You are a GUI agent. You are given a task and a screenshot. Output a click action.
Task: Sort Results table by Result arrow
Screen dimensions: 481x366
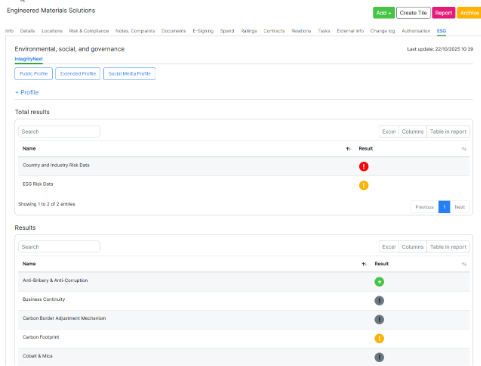pyautogui.click(x=464, y=264)
